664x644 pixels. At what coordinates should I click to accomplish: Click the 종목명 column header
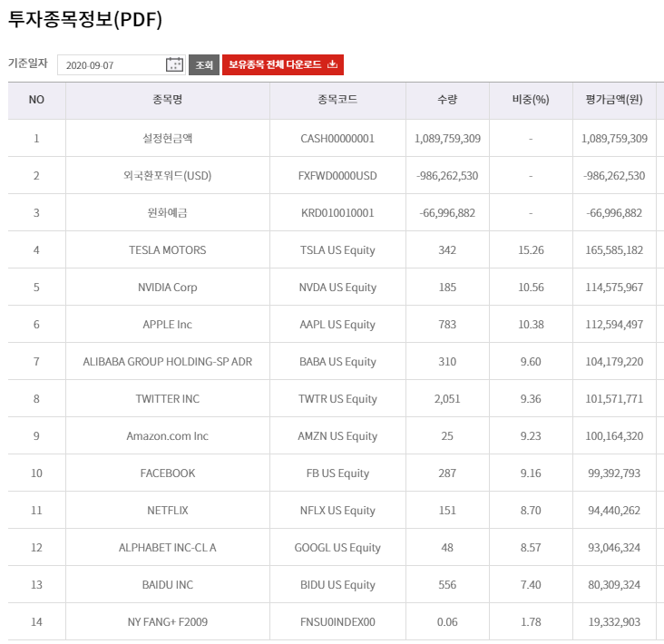pyautogui.click(x=168, y=100)
